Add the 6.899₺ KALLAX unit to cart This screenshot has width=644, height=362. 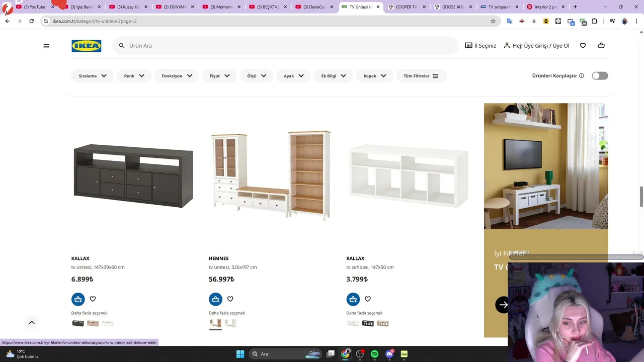78,299
